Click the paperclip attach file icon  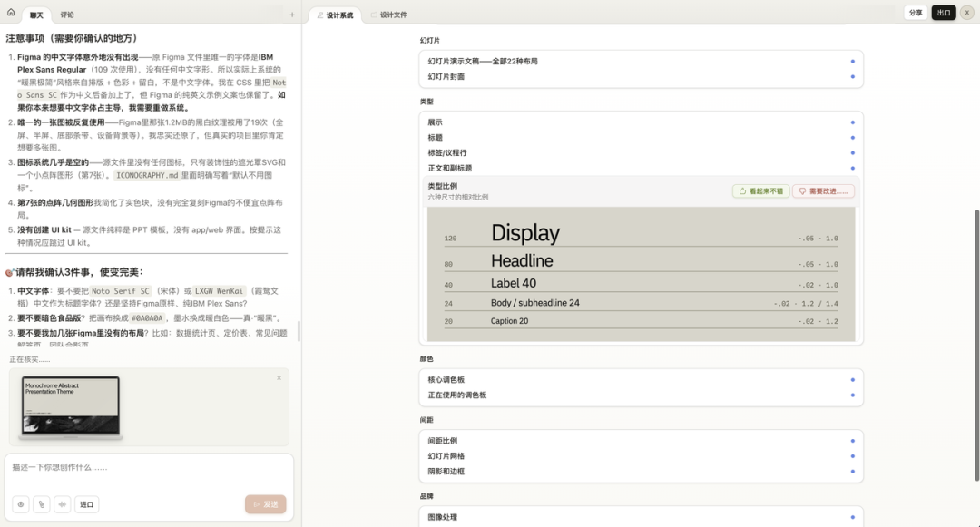(x=41, y=504)
